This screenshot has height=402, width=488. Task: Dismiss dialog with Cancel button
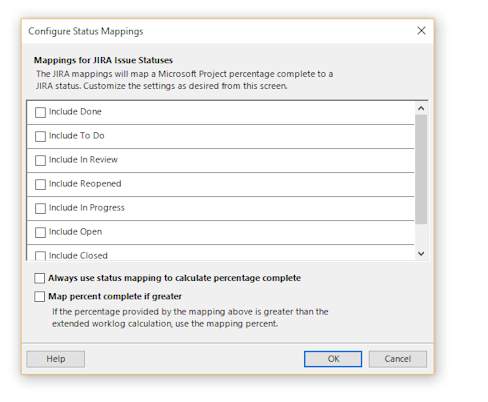click(x=398, y=359)
